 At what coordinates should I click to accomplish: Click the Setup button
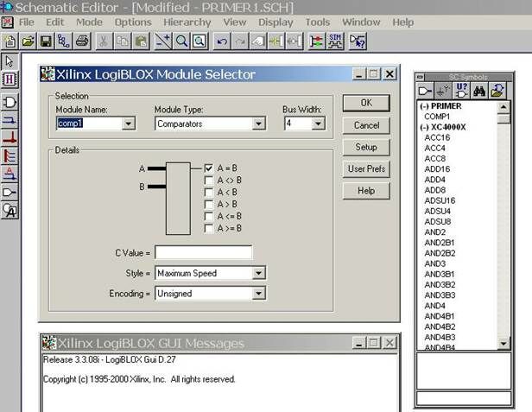click(x=366, y=147)
